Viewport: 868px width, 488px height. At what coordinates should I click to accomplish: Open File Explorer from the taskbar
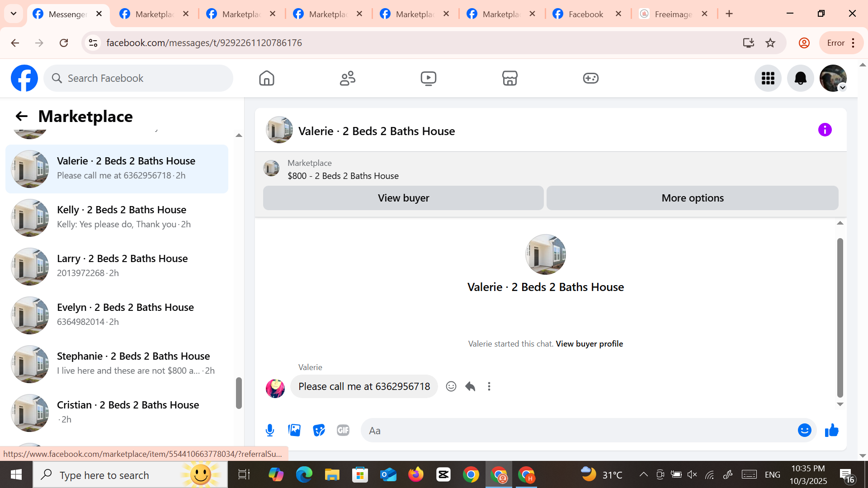pyautogui.click(x=332, y=475)
